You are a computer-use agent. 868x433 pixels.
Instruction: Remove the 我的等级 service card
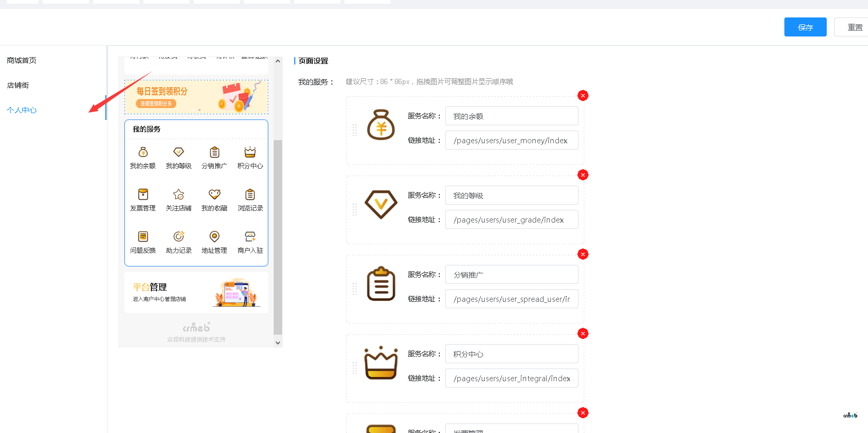pos(583,175)
